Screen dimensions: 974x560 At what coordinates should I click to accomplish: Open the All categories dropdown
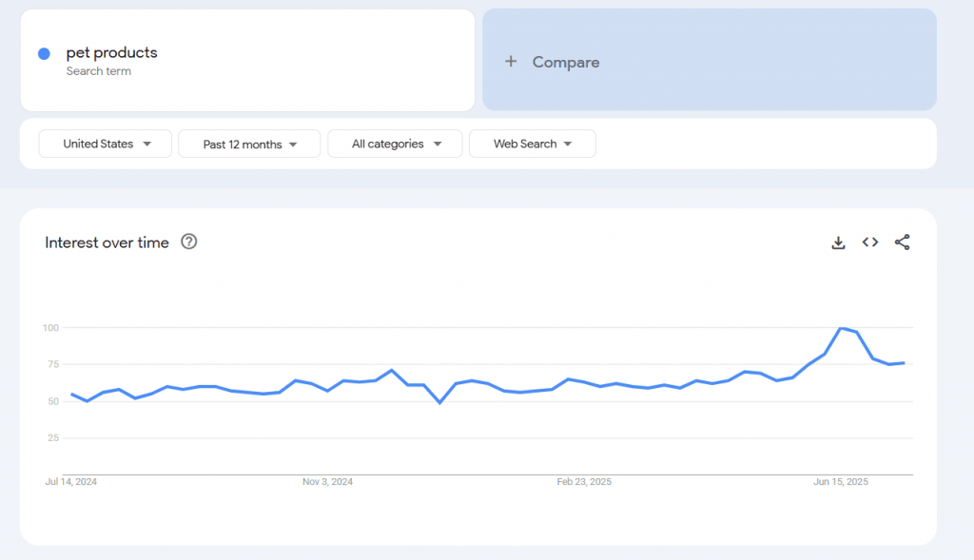tap(395, 144)
